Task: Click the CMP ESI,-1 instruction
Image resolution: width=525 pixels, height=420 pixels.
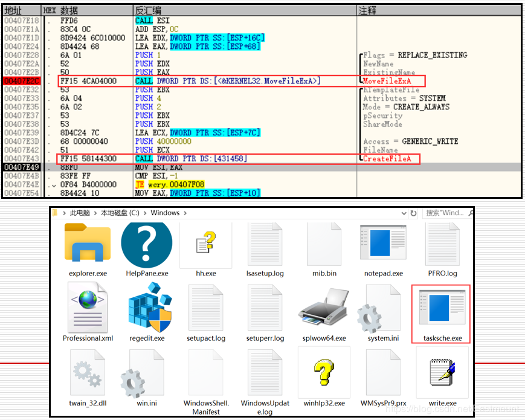Action: pyautogui.click(x=156, y=176)
